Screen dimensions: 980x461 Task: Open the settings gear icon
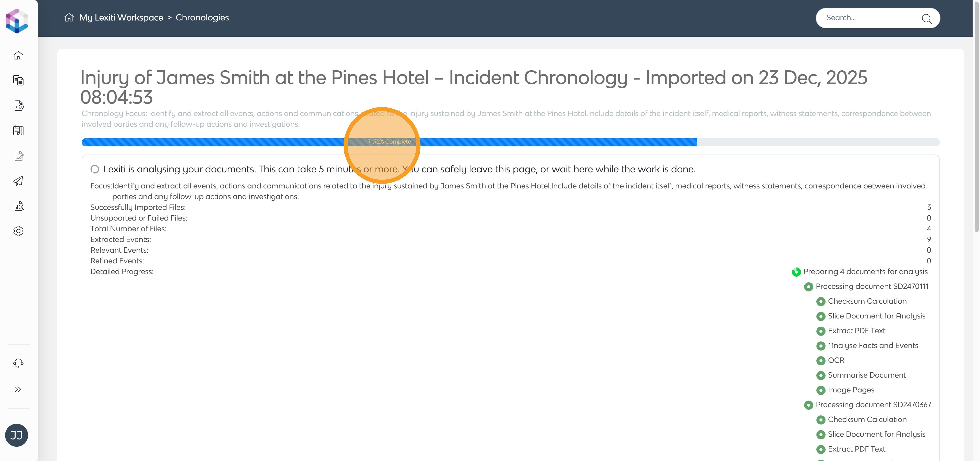coord(18,231)
